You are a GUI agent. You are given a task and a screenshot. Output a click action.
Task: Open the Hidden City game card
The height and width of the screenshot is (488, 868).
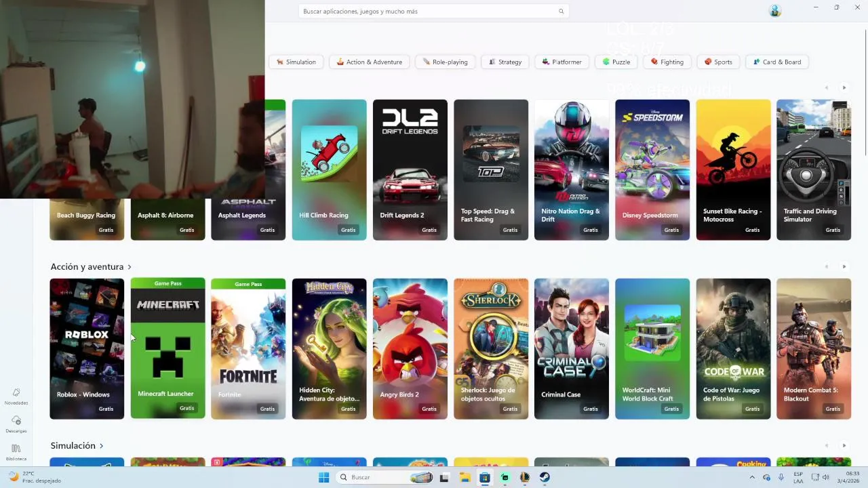tap(329, 349)
